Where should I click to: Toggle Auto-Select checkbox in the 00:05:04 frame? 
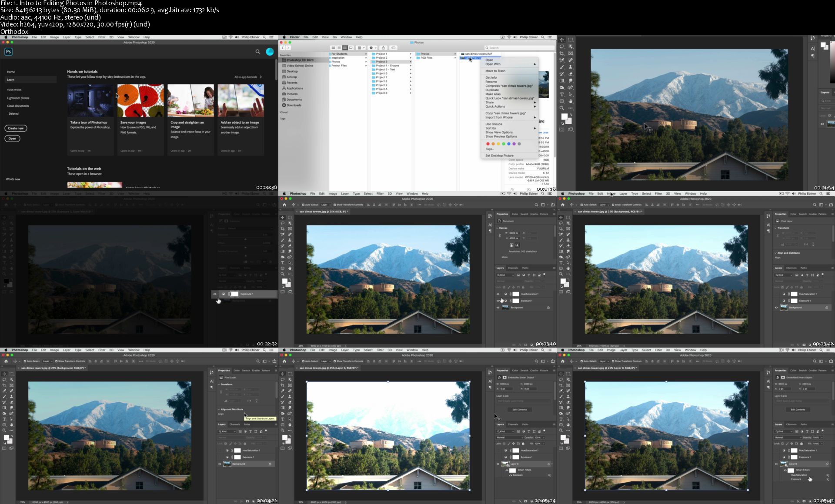coord(303,361)
